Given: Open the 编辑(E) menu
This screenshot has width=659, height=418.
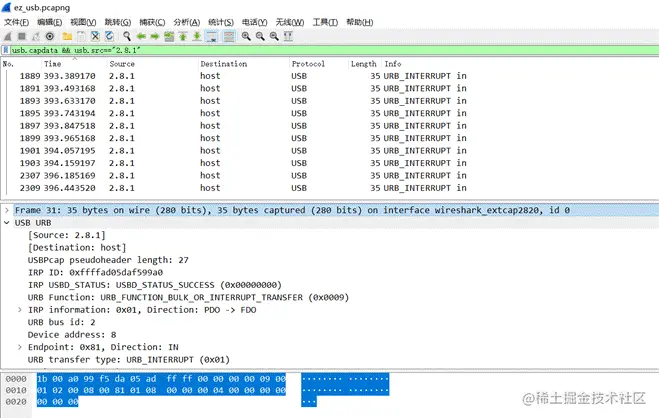Looking at the screenshot, I should click(x=50, y=22).
